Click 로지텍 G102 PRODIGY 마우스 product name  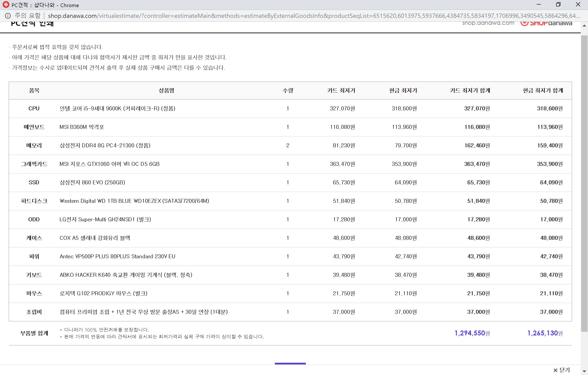104,294
